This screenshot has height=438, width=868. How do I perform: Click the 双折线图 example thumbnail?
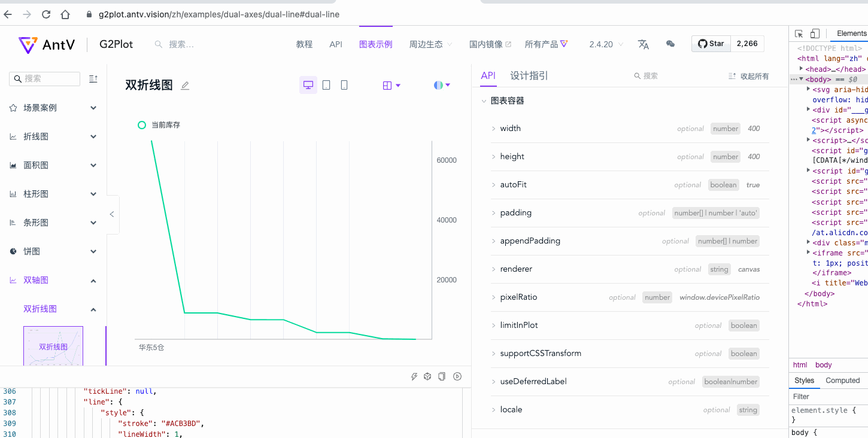(53, 346)
